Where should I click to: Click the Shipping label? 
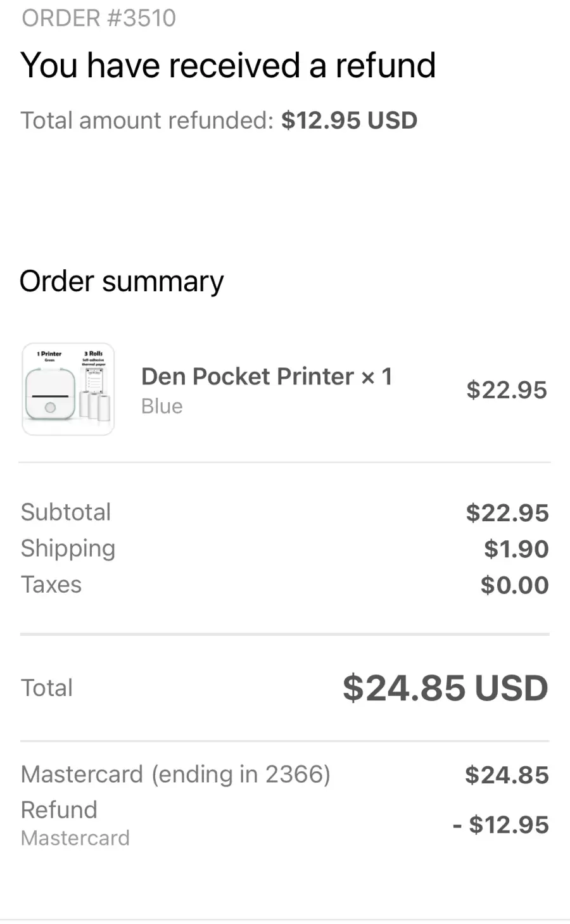pyautogui.click(x=68, y=548)
